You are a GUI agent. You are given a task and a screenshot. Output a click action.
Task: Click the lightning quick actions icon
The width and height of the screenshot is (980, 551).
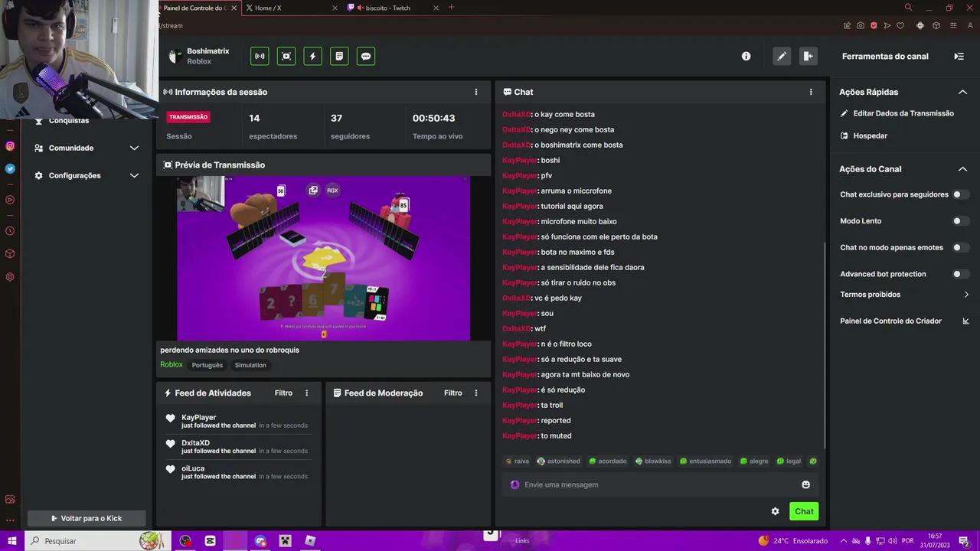pyautogui.click(x=312, y=55)
